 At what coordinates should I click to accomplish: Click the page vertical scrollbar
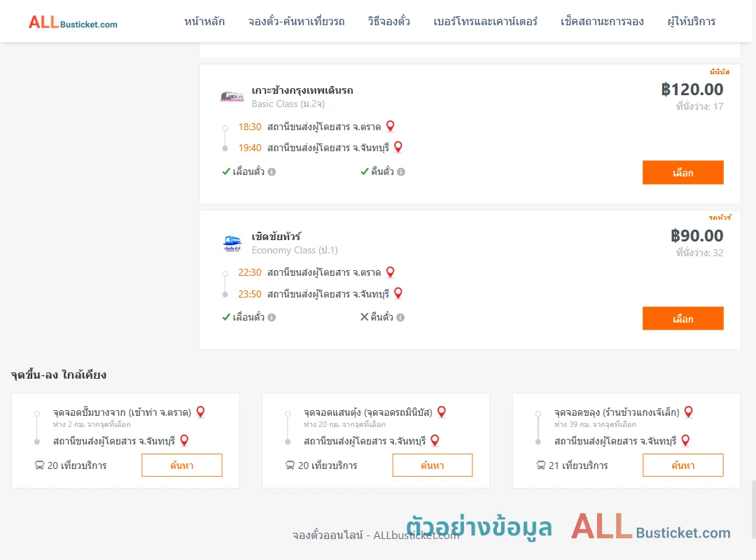(x=753, y=509)
